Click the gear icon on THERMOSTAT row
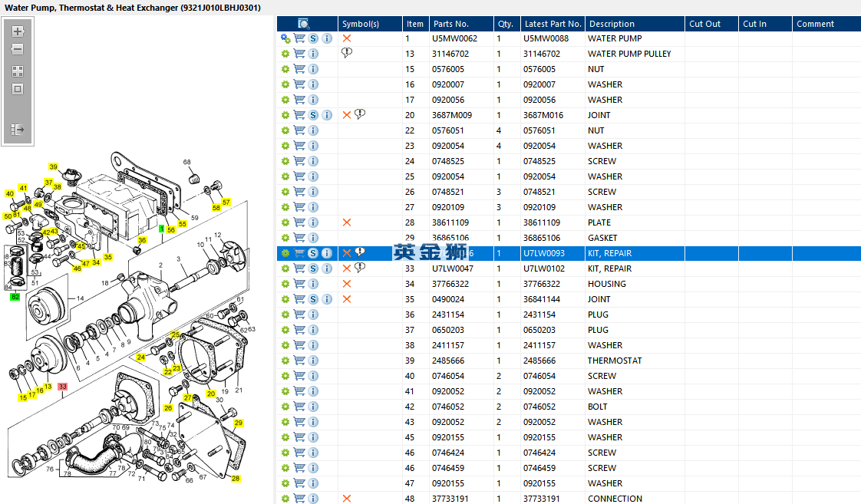The width and height of the screenshot is (861, 504). (285, 361)
